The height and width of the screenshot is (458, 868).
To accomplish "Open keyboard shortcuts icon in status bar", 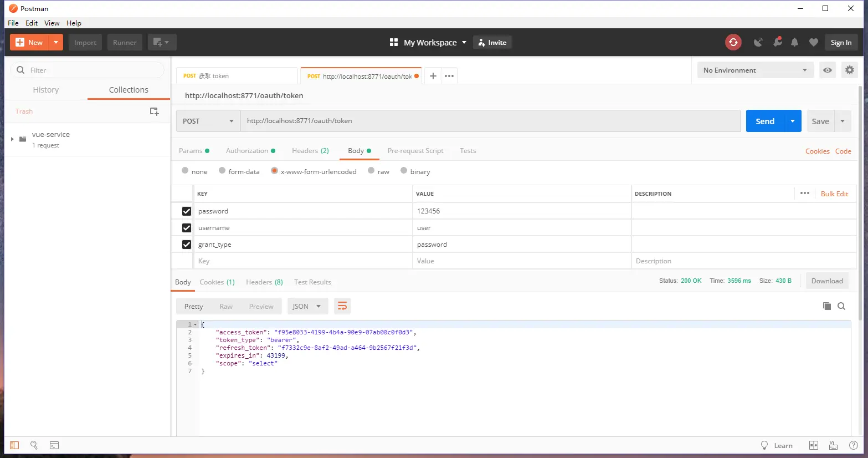I will [x=833, y=445].
